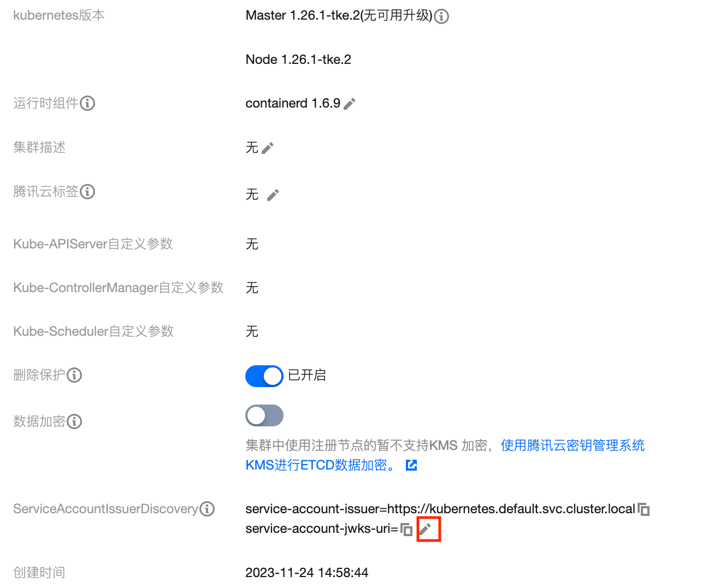Viewport: 708px width, 588px height.
Task: Click info icon beside 腾讯云标签 label
Action: (87, 192)
